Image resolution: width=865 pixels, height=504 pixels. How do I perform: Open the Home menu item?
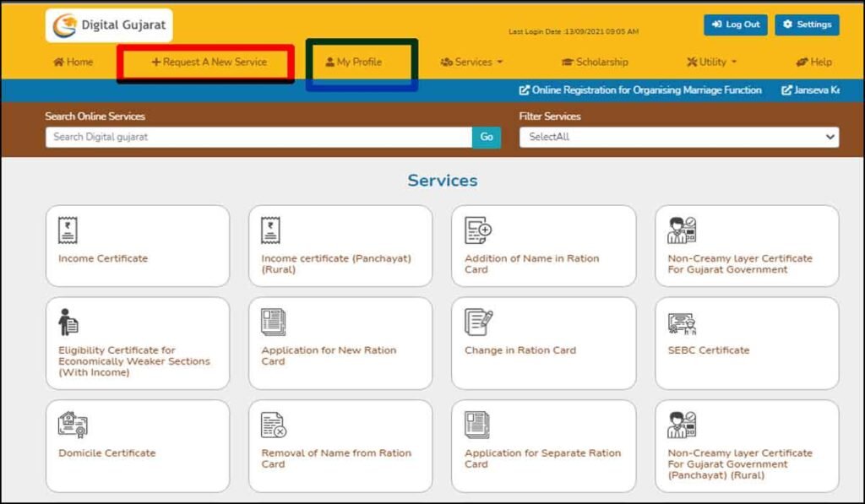click(73, 62)
